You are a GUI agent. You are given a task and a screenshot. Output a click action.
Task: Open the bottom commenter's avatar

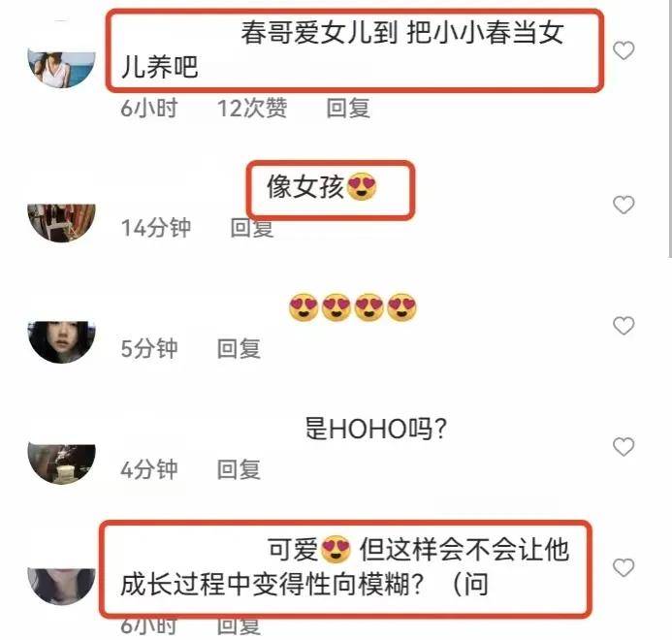[x=61, y=586]
